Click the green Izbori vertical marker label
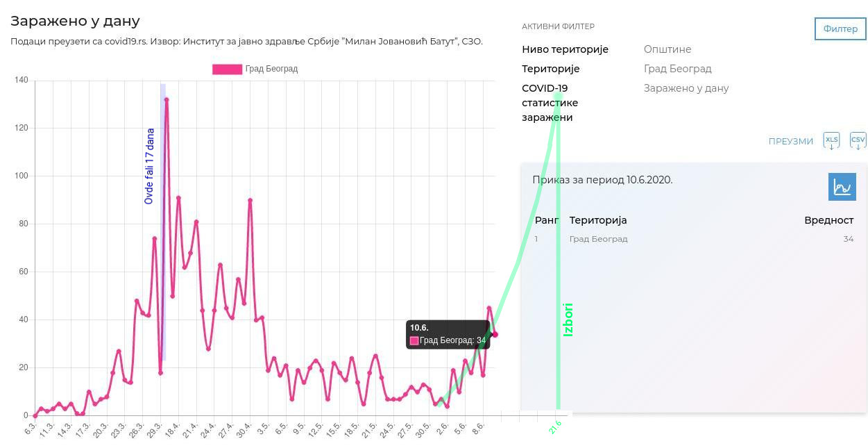 [568, 320]
